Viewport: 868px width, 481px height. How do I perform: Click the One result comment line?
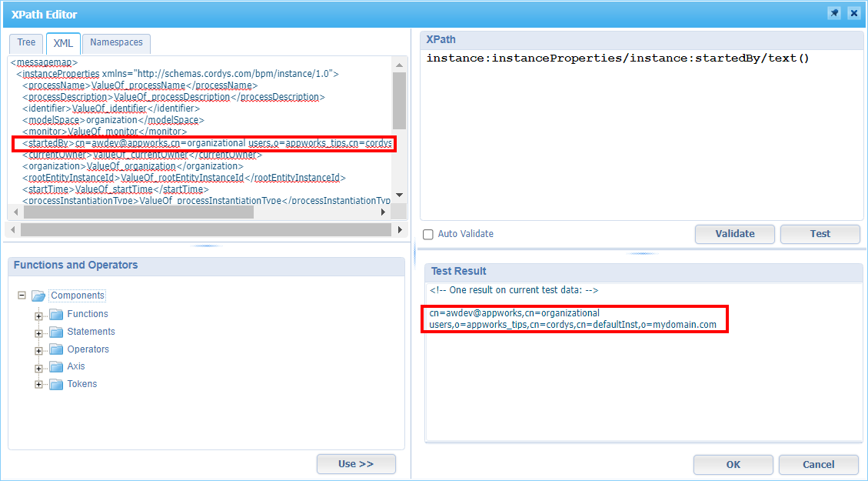click(514, 290)
